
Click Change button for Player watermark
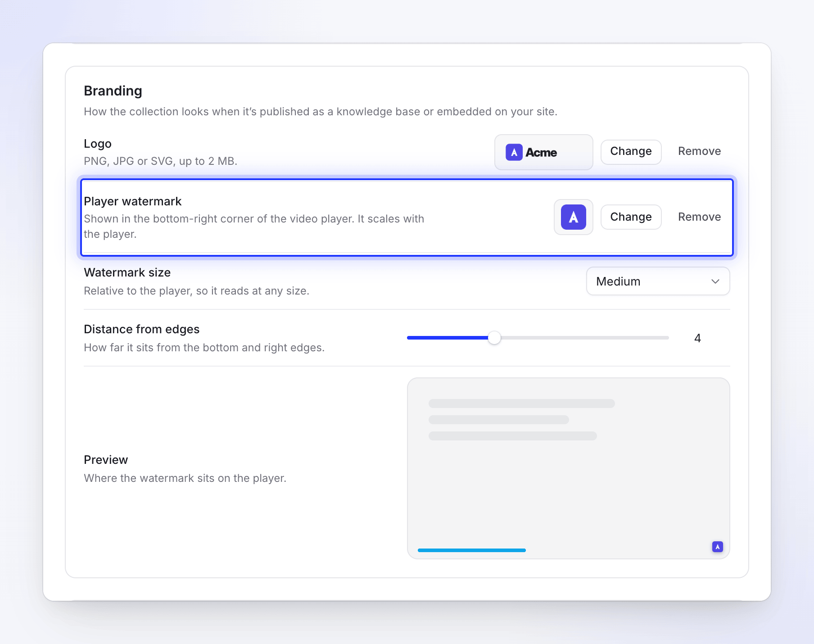point(631,217)
